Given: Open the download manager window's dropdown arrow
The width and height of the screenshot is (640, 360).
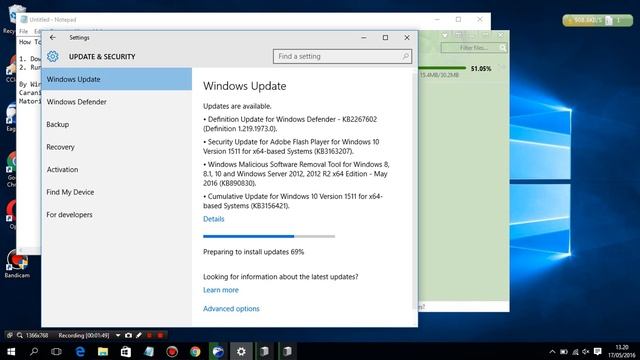Looking at the screenshot, I should point(445,36).
